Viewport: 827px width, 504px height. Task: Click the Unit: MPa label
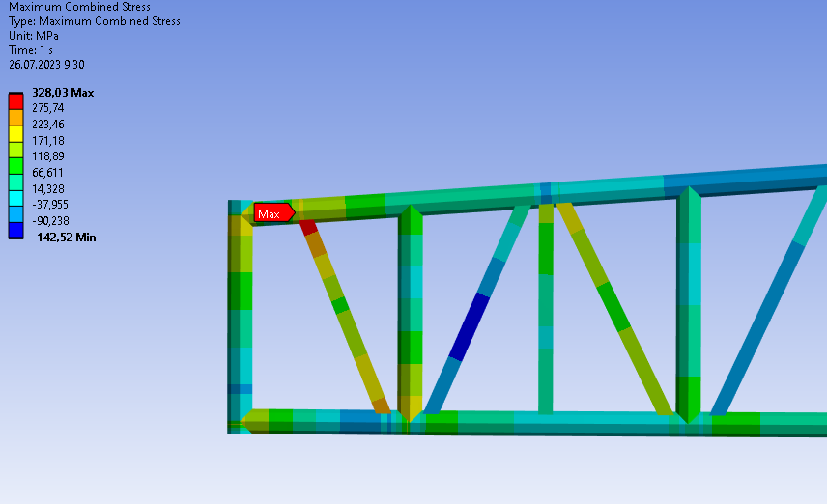(x=34, y=36)
